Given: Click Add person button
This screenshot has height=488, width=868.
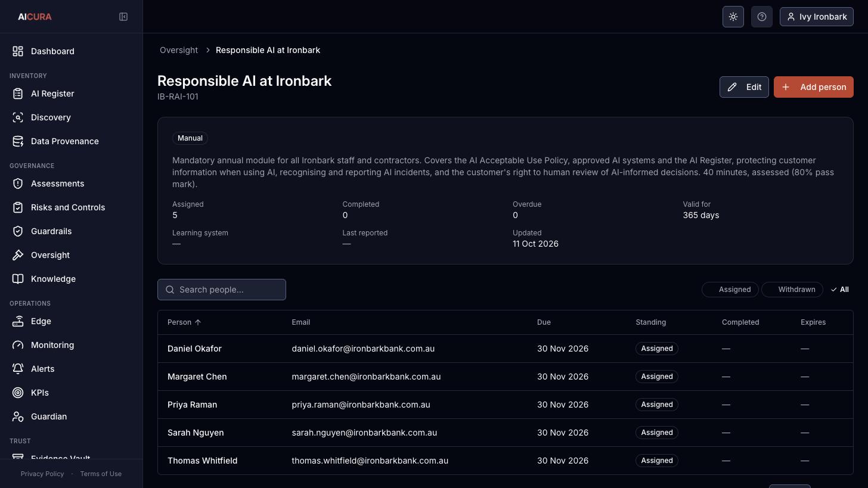Looking at the screenshot, I should click(x=814, y=87).
